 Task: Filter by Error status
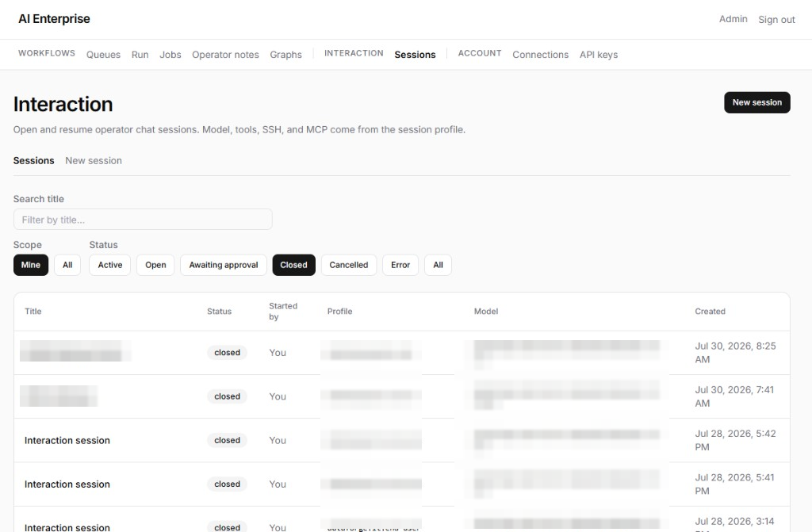[400, 265]
